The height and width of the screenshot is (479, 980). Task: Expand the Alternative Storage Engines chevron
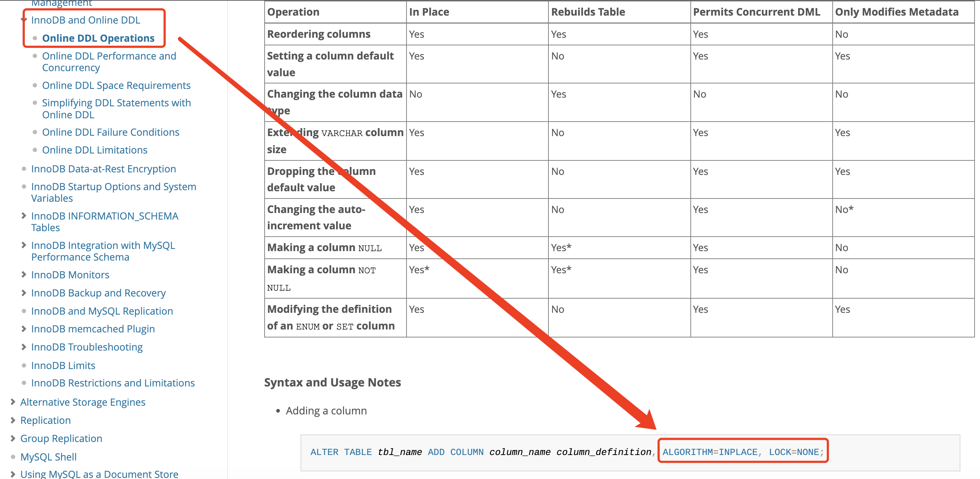point(13,402)
